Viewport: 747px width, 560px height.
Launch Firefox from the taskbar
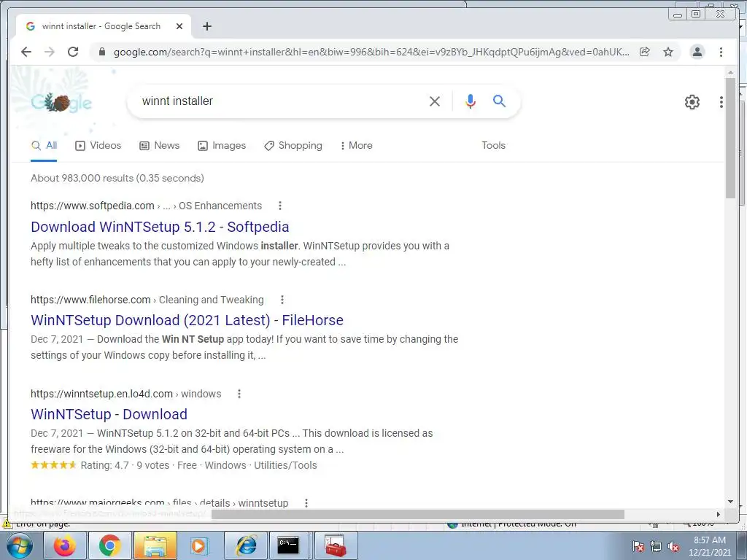coord(65,545)
